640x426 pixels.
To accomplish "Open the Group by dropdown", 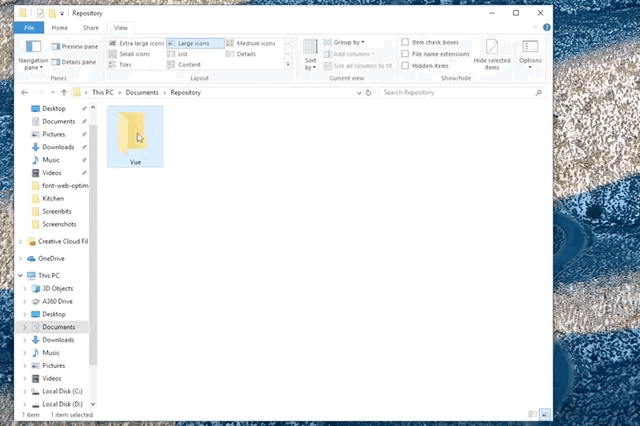I will coord(344,42).
